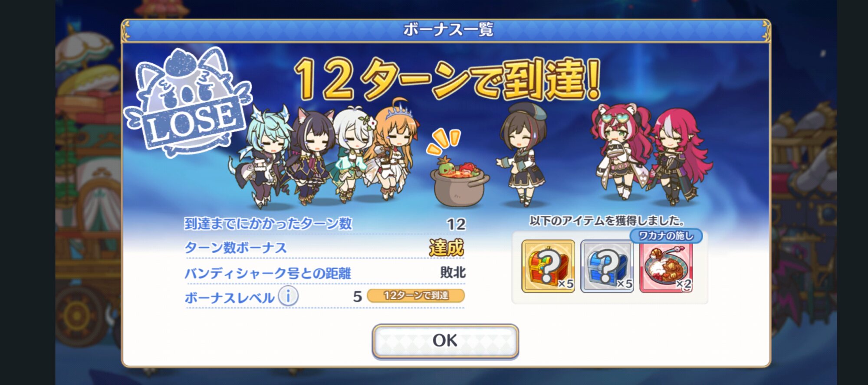
Task: Tap the バンディシャーク号との距離 row
Action: [x=325, y=273]
